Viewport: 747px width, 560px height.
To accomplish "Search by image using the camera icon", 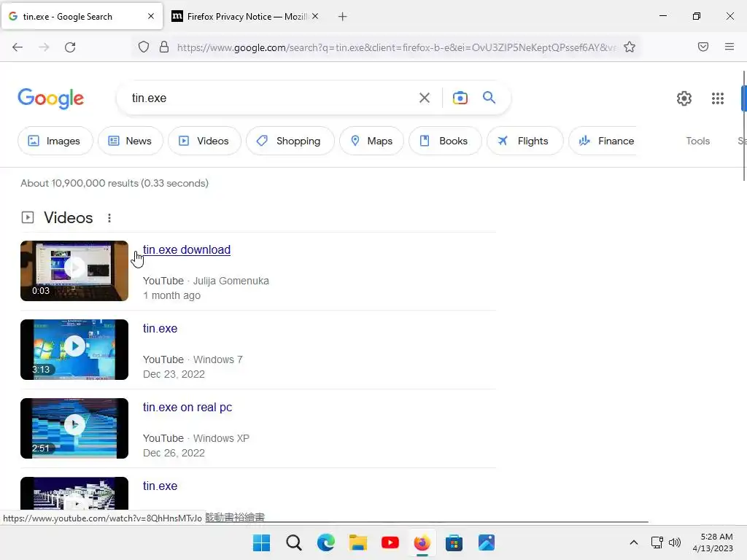I will [x=460, y=98].
